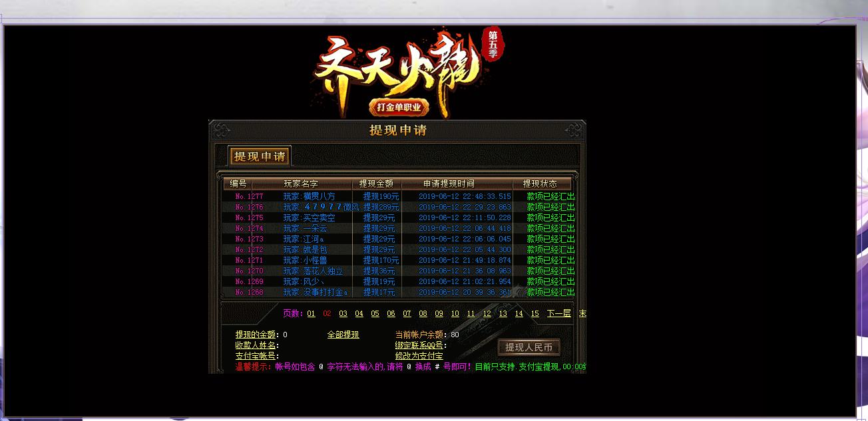The width and height of the screenshot is (868, 421).
Task: Select withdrawal record No.1277
Action: pyautogui.click(x=249, y=196)
